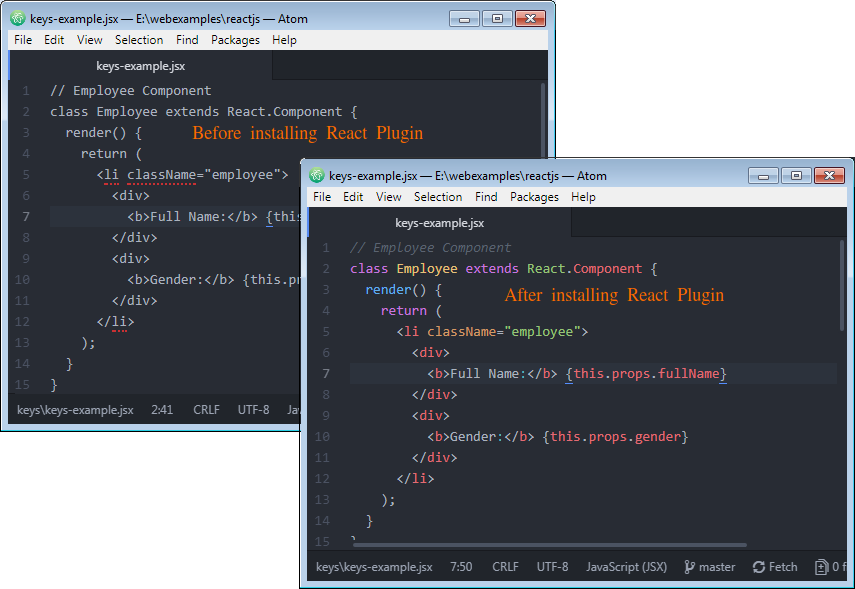
Task: Click JavaScript (JSX) grammar selector in status bar
Action: tap(627, 567)
